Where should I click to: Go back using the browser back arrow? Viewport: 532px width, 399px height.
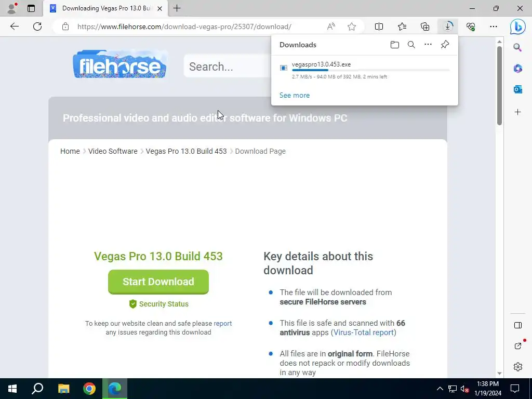[x=14, y=26]
